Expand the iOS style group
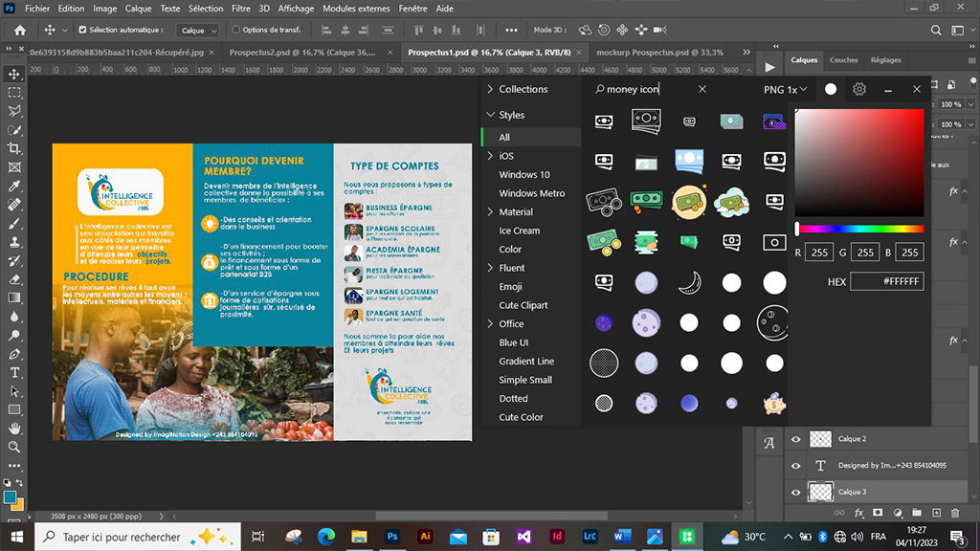This screenshot has width=980, height=551. 491,156
